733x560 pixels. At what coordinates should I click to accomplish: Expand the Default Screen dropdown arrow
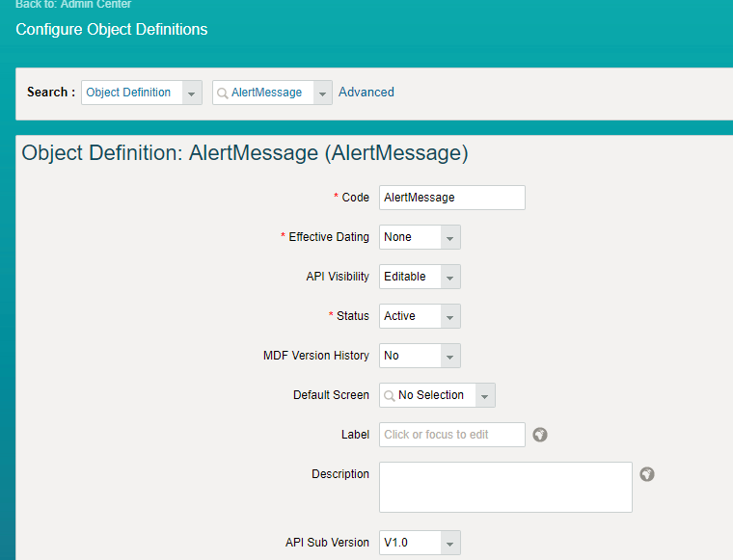click(x=485, y=395)
